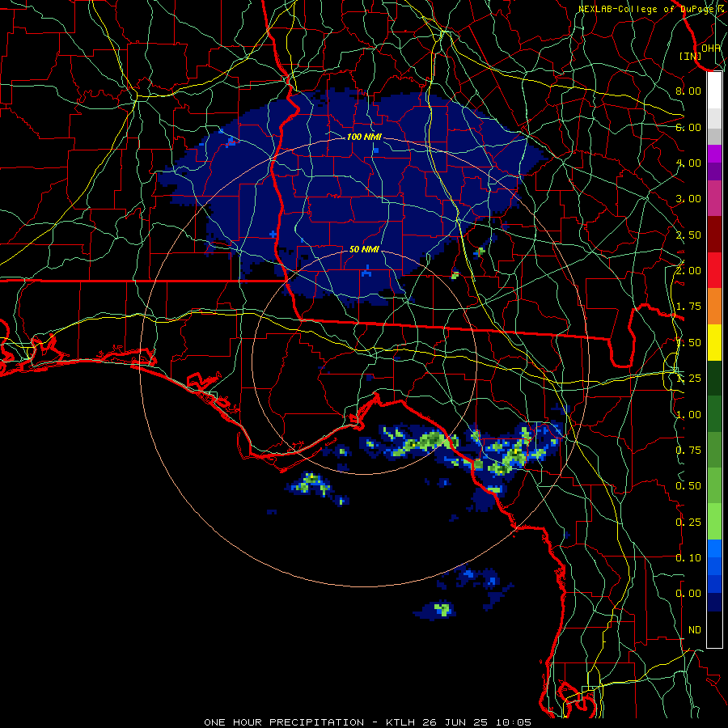Image resolution: width=728 pixels, height=728 pixels.
Task: Click the orange legend swatch near 1.75
Action: (x=714, y=307)
